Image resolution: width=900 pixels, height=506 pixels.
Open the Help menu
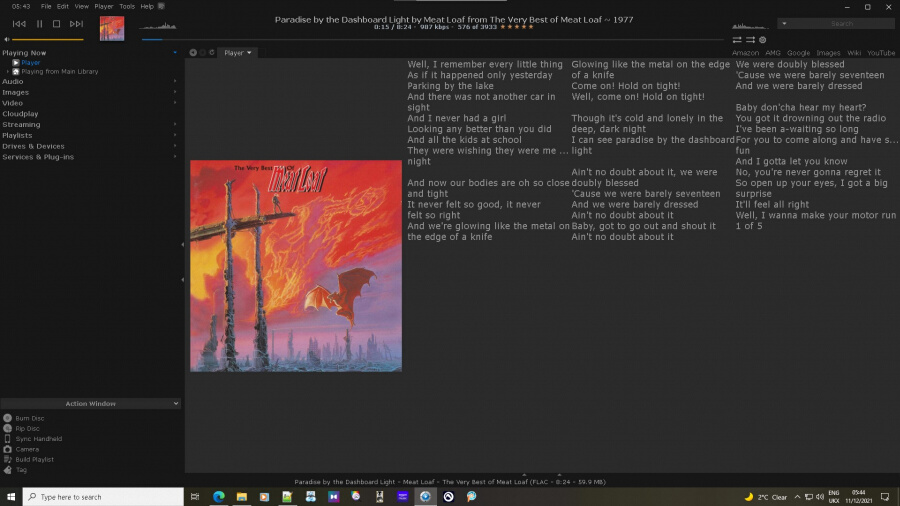pyautogui.click(x=147, y=6)
